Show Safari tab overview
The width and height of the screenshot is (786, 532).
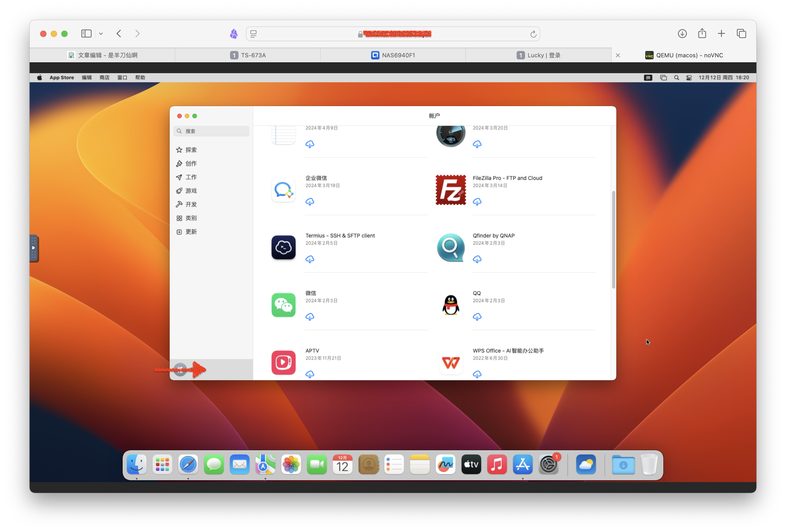[741, 34]
